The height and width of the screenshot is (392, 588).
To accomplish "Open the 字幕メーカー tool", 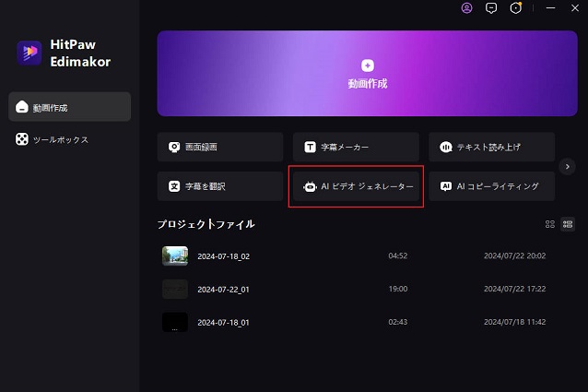I will point(356,147).
